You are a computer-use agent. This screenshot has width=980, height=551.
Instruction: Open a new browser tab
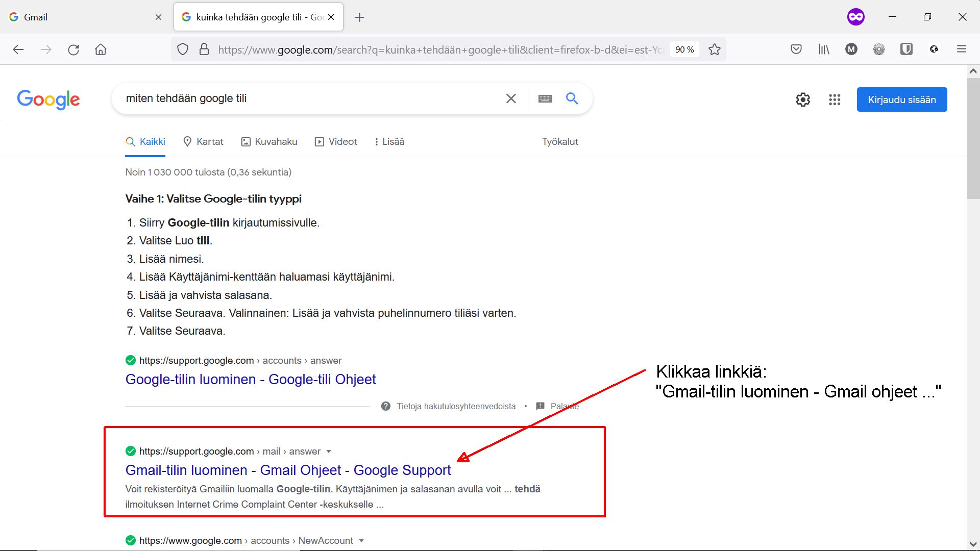pyautogui.click(x=359, y=17)
